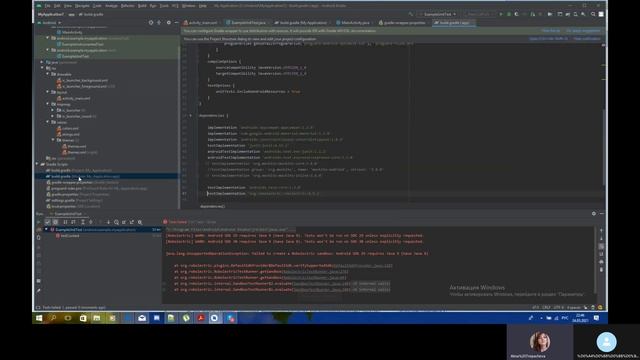Open the Mail app in taskbar
Image resolution: width=640 pixels, height=360 pixels.
pyautogui.click(x=142, y=318)
